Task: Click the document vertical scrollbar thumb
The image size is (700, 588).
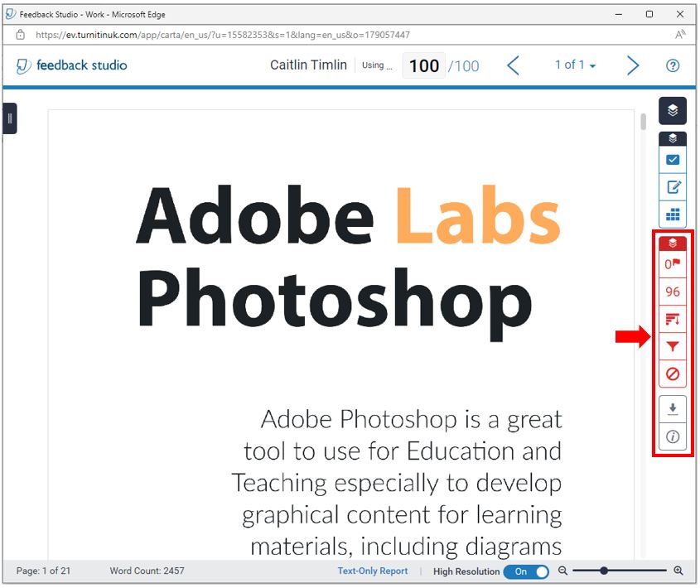Action: point(643,122)
